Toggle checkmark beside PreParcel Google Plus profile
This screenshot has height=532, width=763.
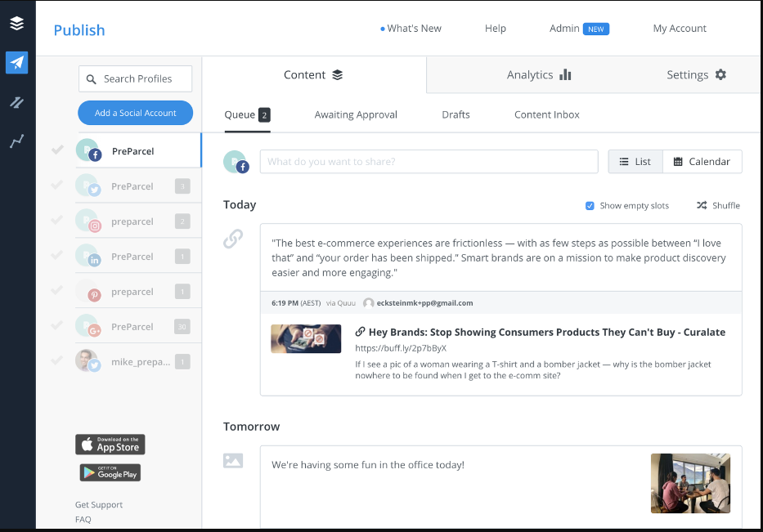click(57, 325)
